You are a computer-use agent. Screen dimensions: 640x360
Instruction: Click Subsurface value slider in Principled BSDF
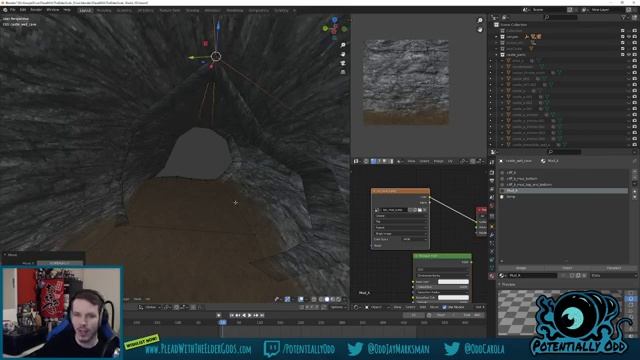[x=442, y=287]
